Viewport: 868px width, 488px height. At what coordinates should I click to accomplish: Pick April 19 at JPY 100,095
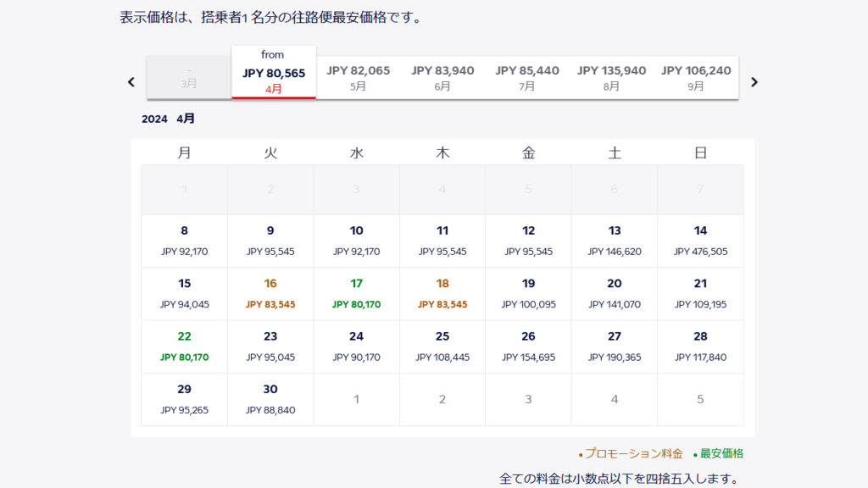(528, 294)
